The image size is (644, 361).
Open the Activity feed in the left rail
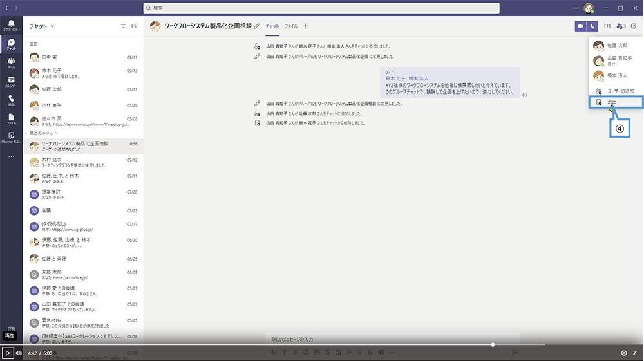[x=11, y=26]
